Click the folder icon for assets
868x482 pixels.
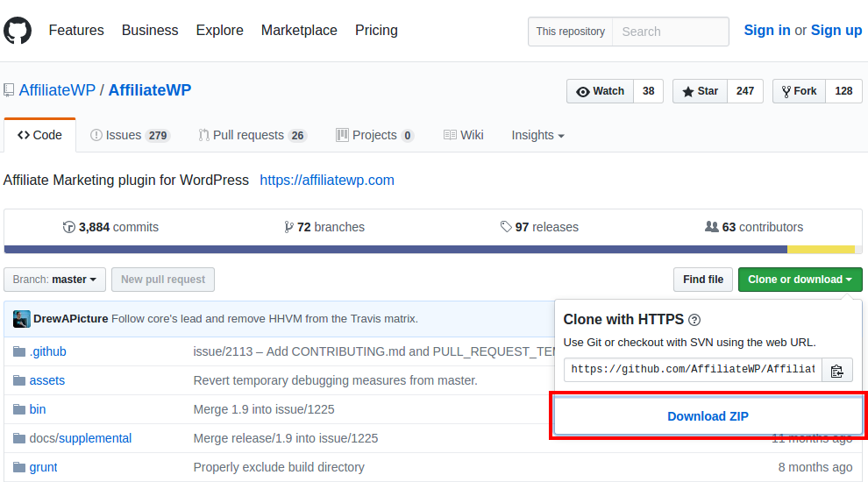click(x=19, y=380)
